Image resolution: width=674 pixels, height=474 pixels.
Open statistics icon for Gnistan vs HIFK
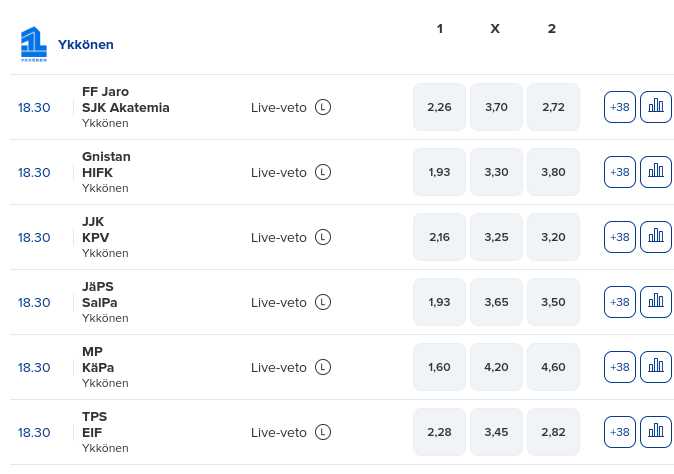click(655, 172)
